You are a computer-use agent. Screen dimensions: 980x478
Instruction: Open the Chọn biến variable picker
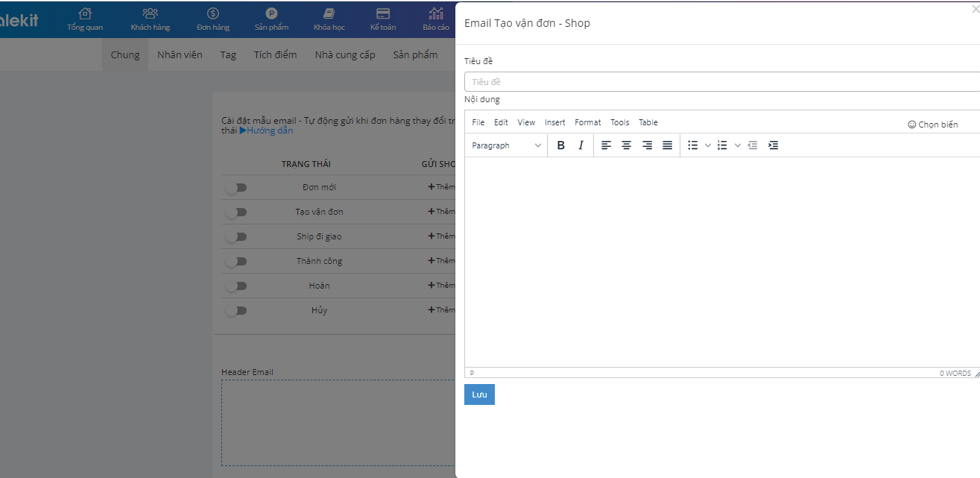(933, 125)
